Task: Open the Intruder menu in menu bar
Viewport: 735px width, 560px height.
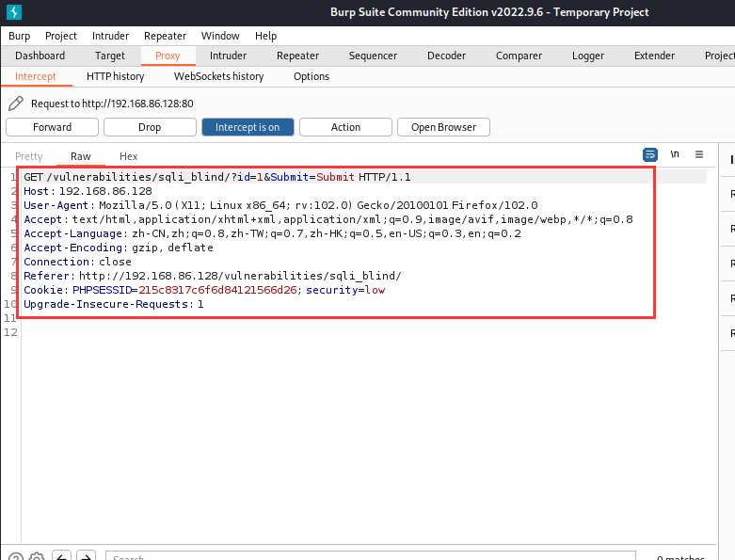Action: [110, 36]
